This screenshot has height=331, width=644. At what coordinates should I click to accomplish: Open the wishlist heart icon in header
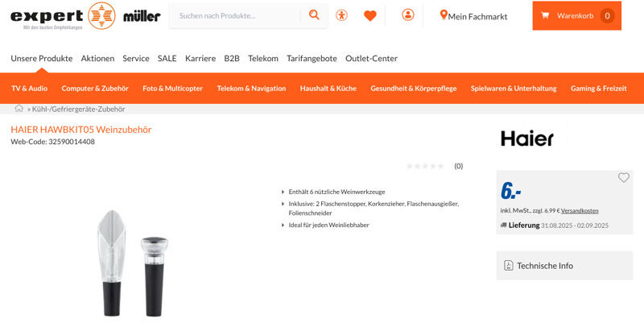pos(370,15)
